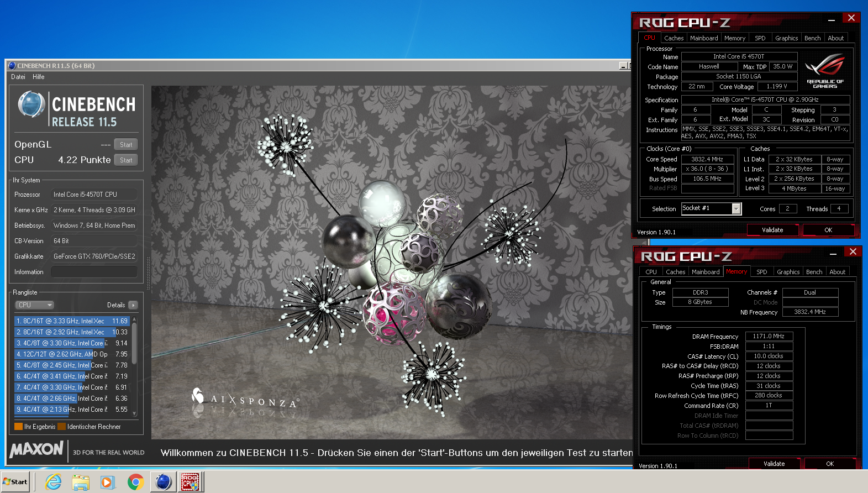Click the Cinebench globe logo icon
The width and height of the screenshot is (868, 493).
pyautogui.click(x=31, y=104)
